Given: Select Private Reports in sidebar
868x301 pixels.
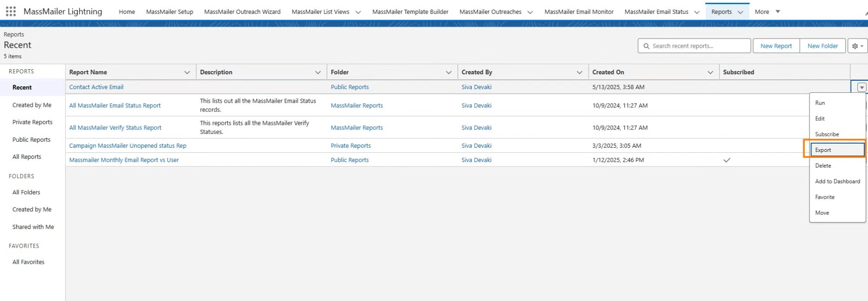Looking at the screenshot, I should click(x=32, y=122).
